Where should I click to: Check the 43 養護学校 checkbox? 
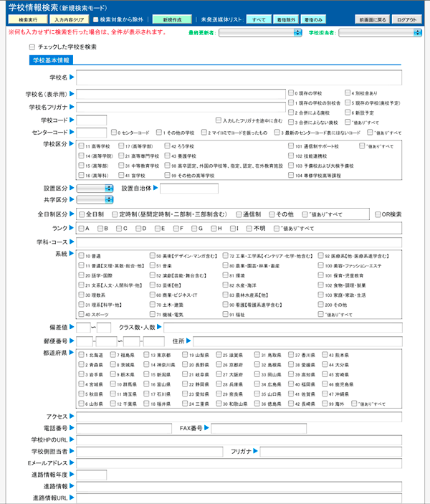click(167, 156)
